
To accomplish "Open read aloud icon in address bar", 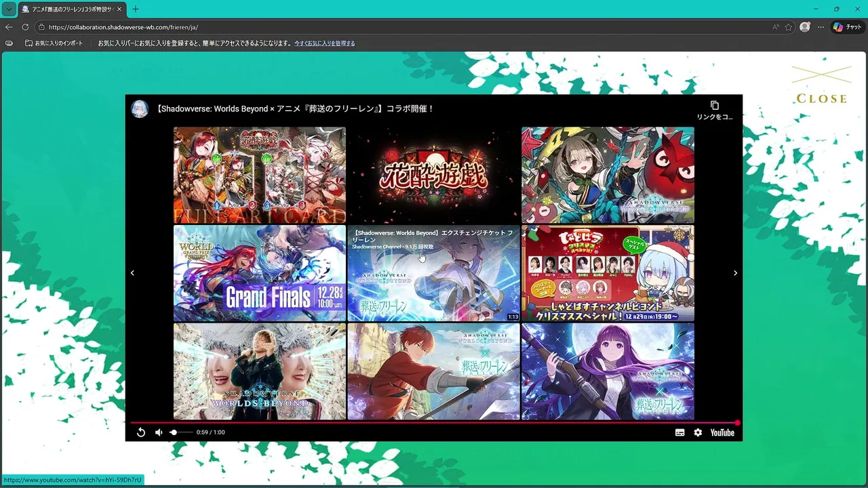I will pyautogui.click(x=775, y=27).
